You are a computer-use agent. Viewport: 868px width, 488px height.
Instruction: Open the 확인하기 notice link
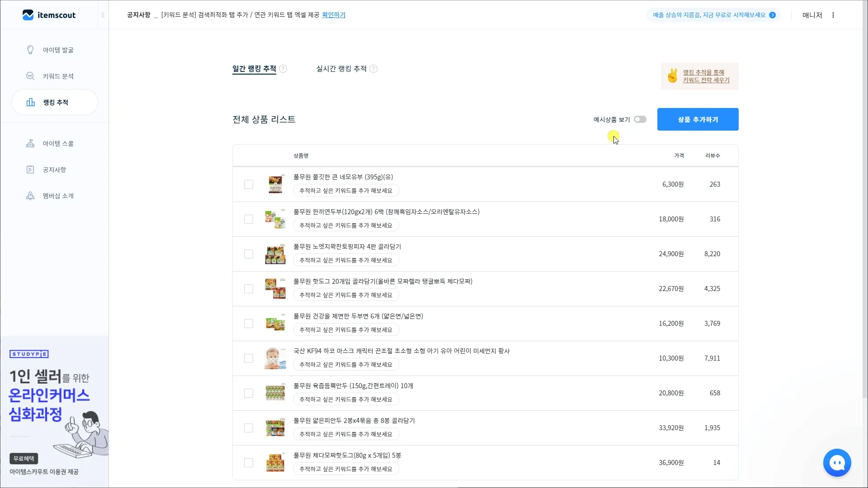coord(334,15)
